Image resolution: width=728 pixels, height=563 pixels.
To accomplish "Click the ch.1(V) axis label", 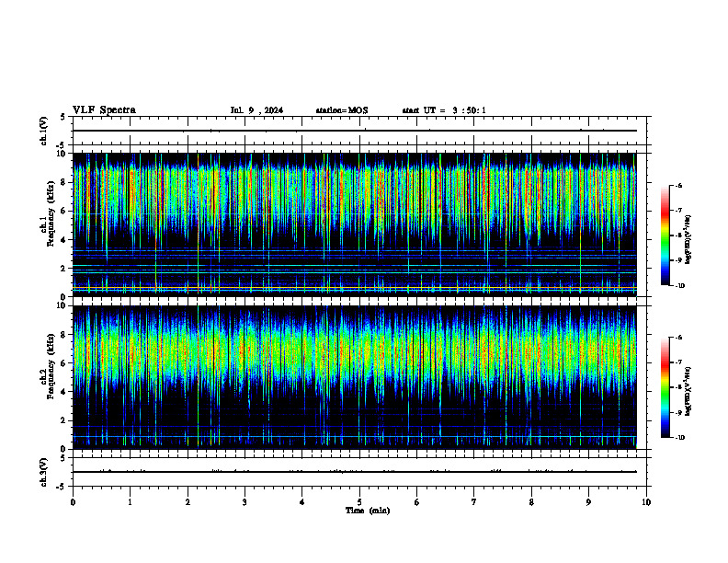I will click(x=44, y=131).
